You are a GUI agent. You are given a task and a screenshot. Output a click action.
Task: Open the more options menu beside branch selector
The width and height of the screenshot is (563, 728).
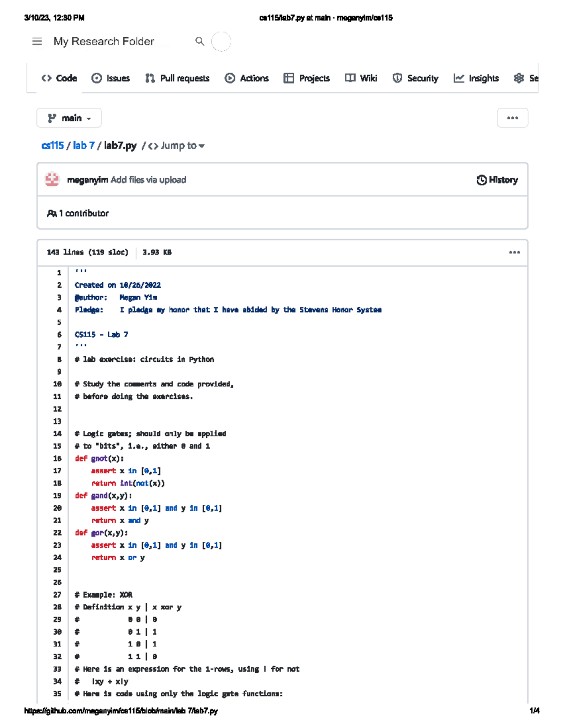pyautogui.click(x=513, y=118)
